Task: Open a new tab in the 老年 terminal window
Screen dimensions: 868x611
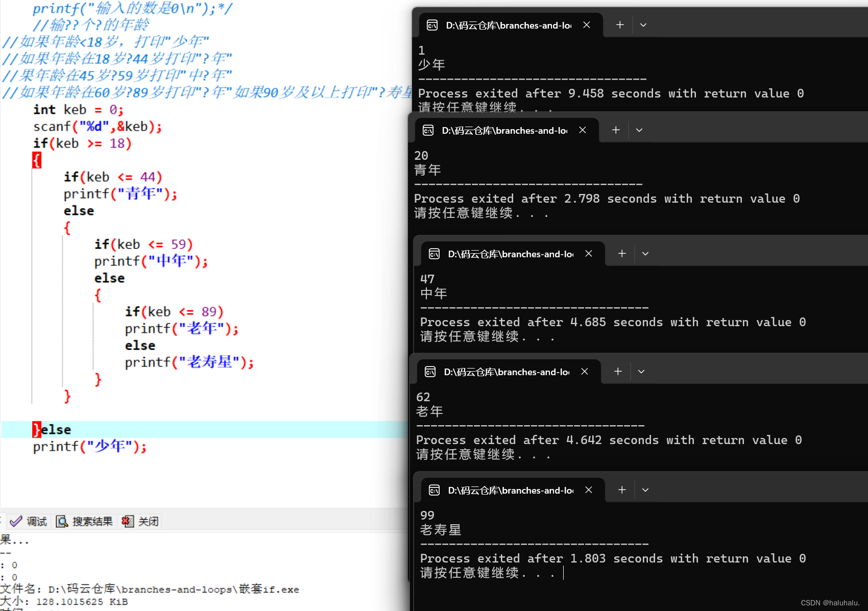Action: 618,371
